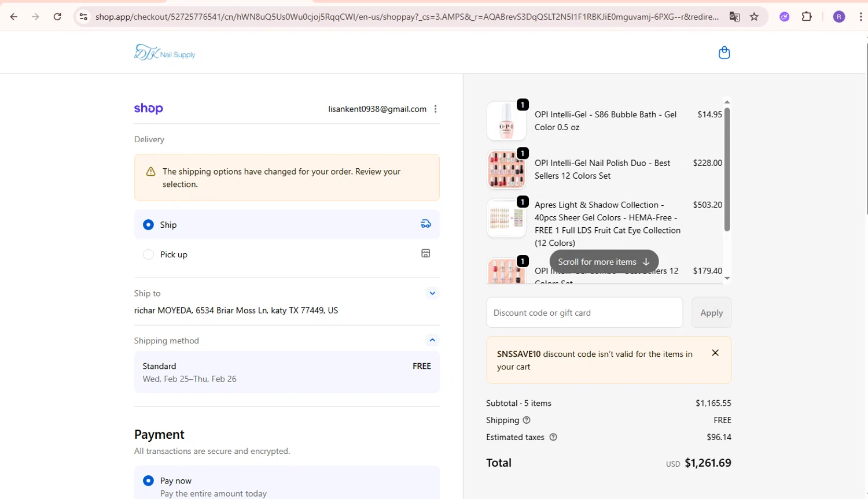Click the cart list scroll down arrow

click(x=727, y=279)
